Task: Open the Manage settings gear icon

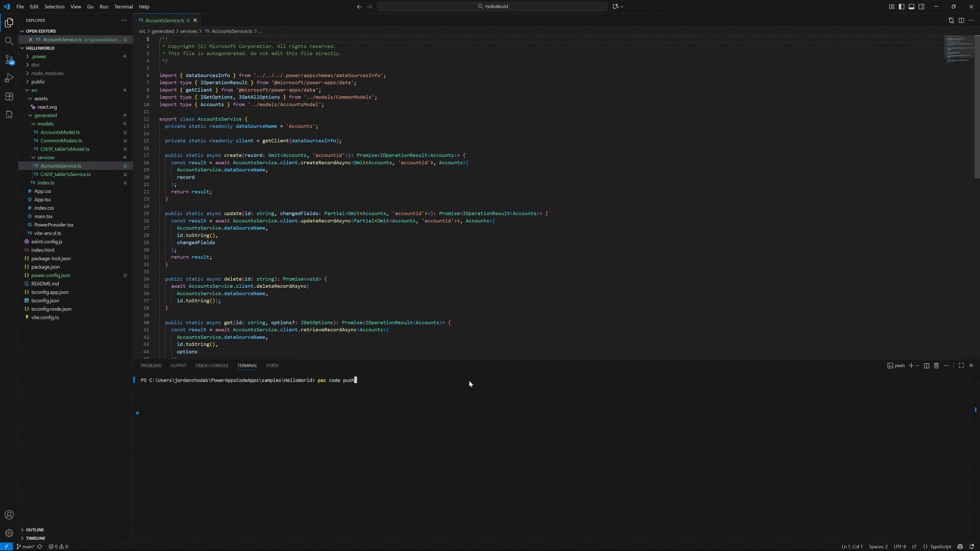Action: click(9, 533)
